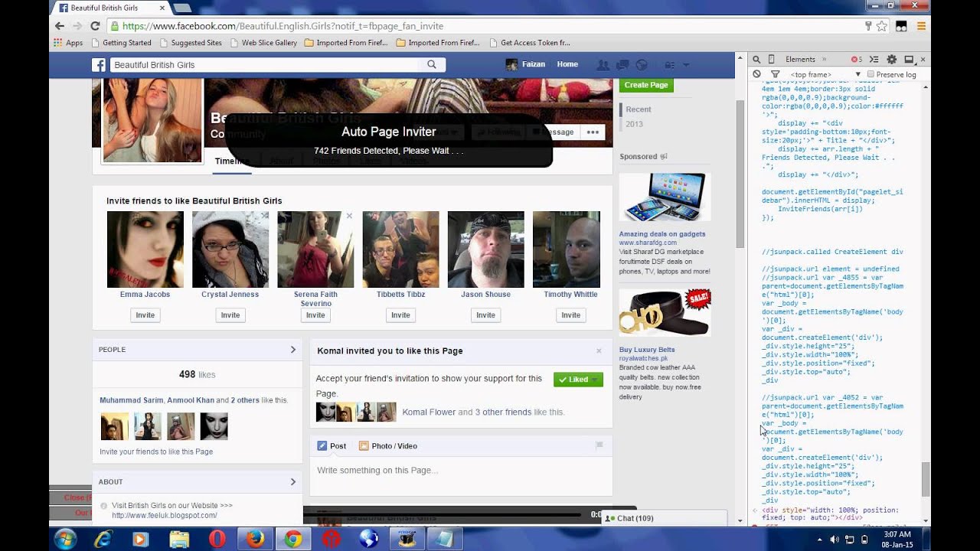Viewport: 980px width, 551px height.
Task: Expand the PEOPLE section arrow
Action: click(292, 350)
